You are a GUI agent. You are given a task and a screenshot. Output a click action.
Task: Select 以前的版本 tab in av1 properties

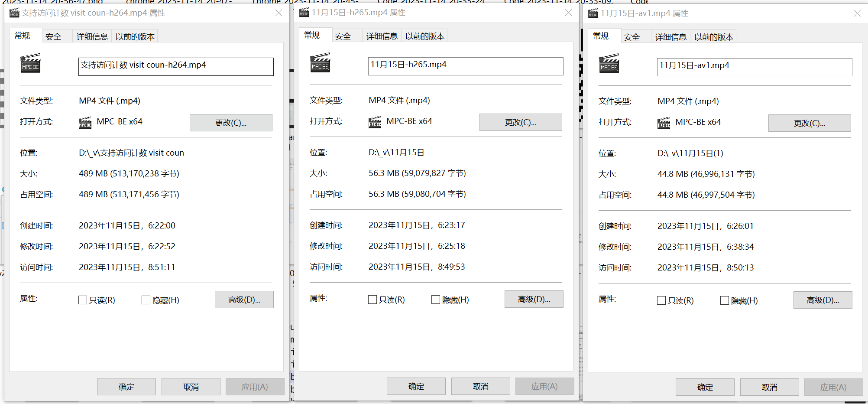pos(713,37)
